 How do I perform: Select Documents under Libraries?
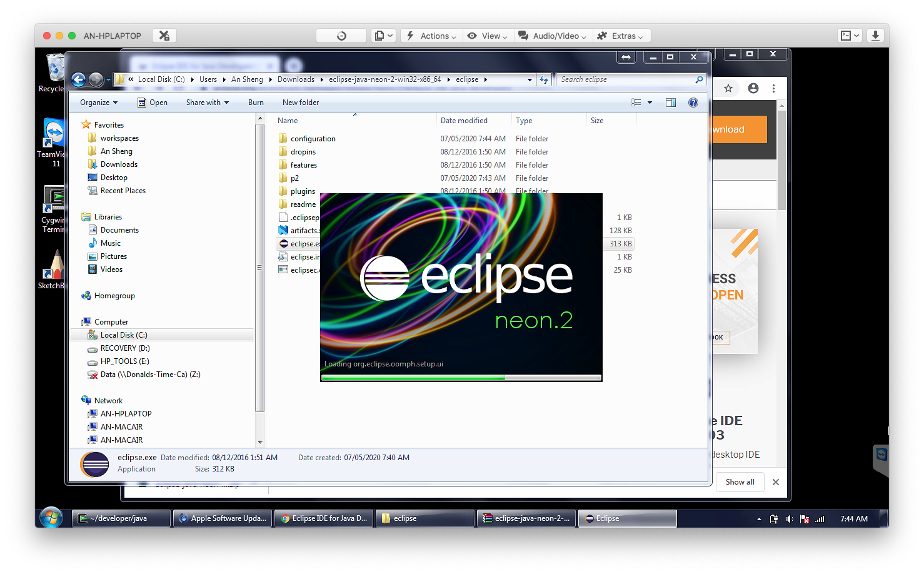(x=119, y=230)
